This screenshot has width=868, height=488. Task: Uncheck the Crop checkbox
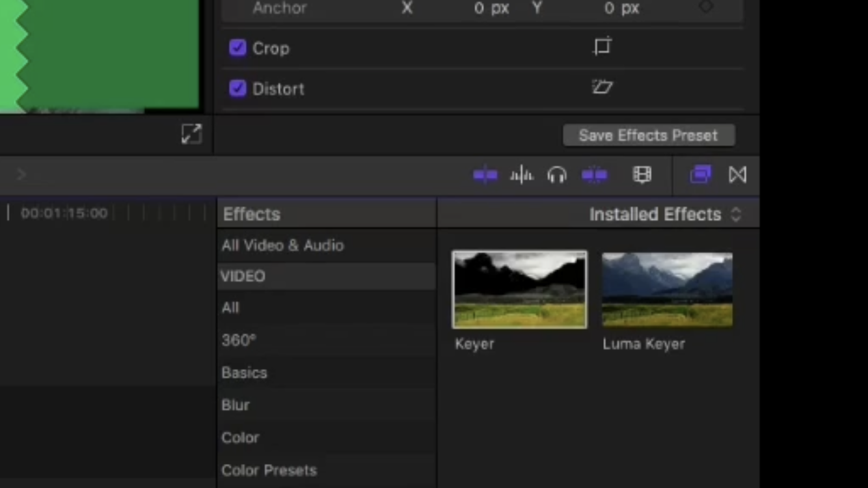[x=237, y=47]
